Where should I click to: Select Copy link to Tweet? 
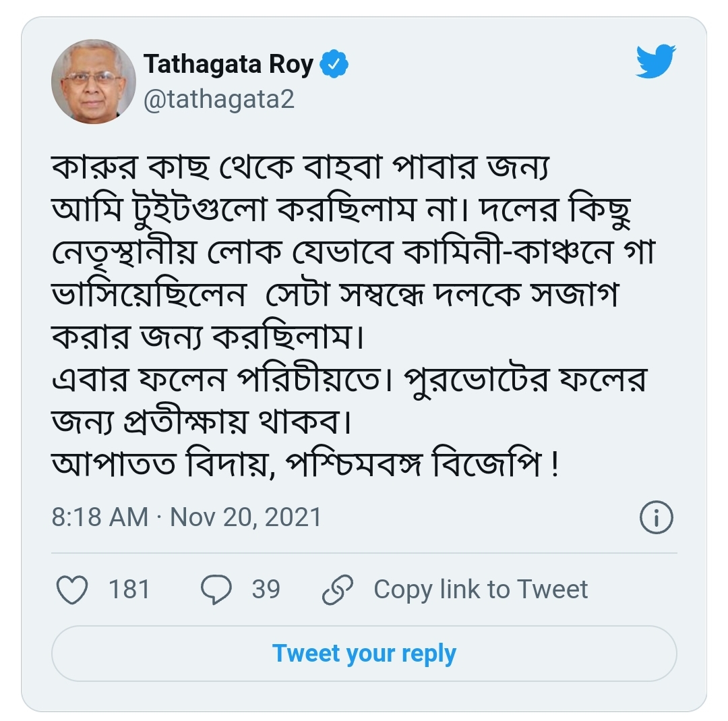pyautogui.click(x=481, y=589)
